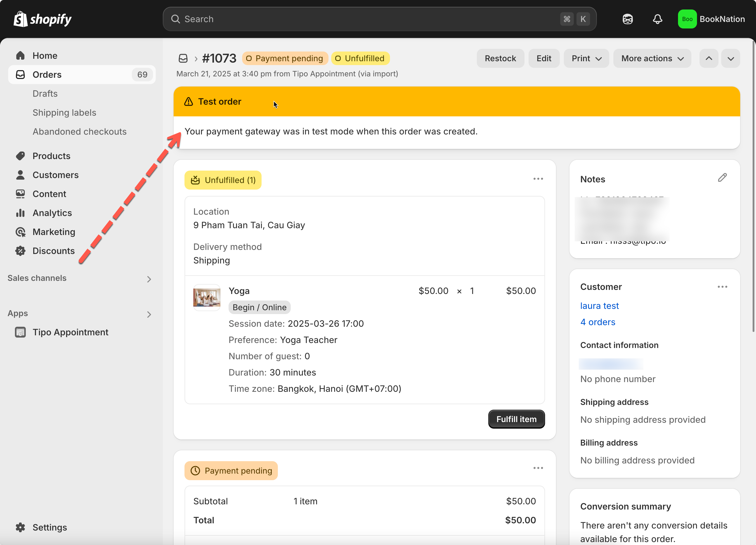
Task: Click the Shopify logo
Action: [x=42, y=19]
